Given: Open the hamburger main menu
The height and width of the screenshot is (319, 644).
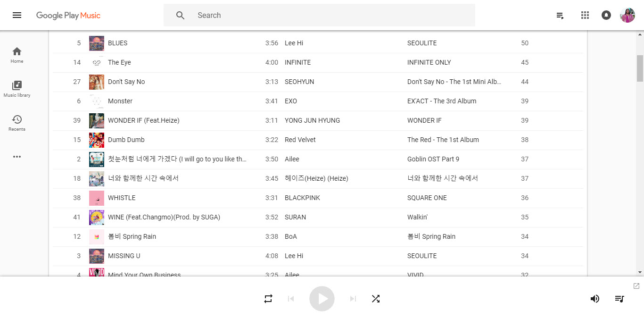Looking at the screenshot, I should [x=17, y=15].
